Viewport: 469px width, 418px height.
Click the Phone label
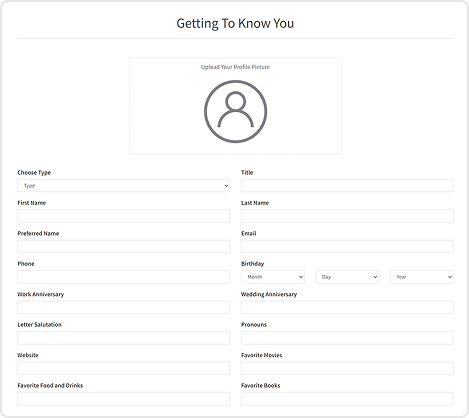click(26, 264)
